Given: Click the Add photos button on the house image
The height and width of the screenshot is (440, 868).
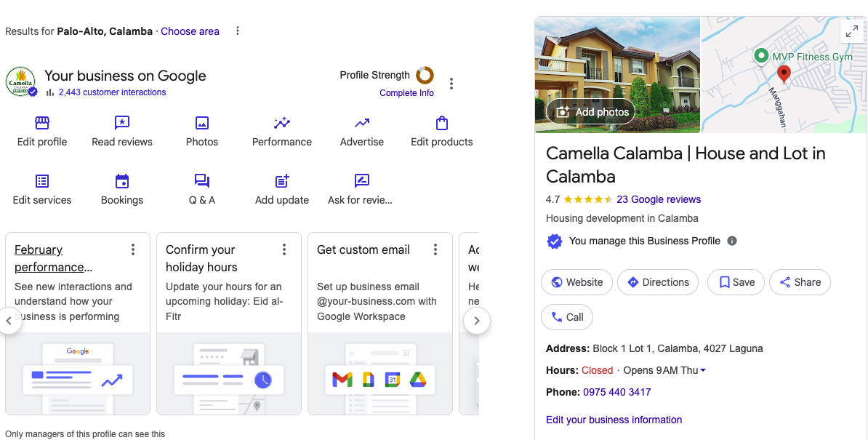Looking at the screenshot, I should tap(590, 112).
